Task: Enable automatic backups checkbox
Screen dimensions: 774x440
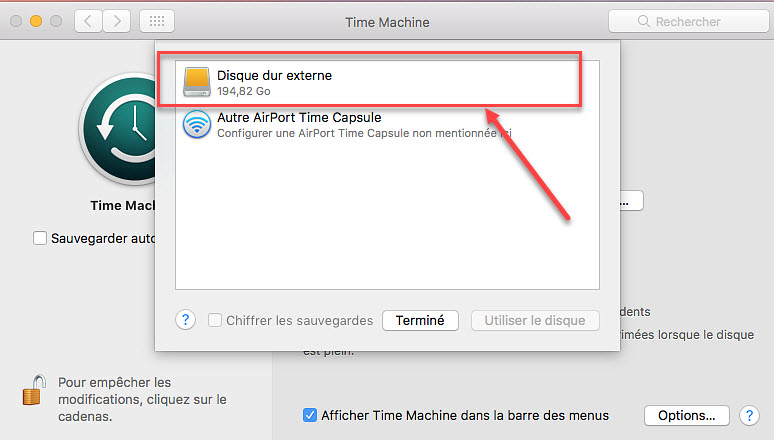Action: click(x=40, y=239)
